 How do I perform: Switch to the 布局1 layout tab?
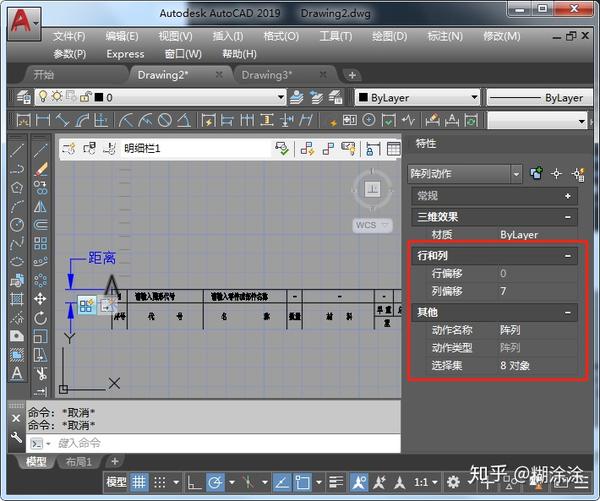[78, 462]
